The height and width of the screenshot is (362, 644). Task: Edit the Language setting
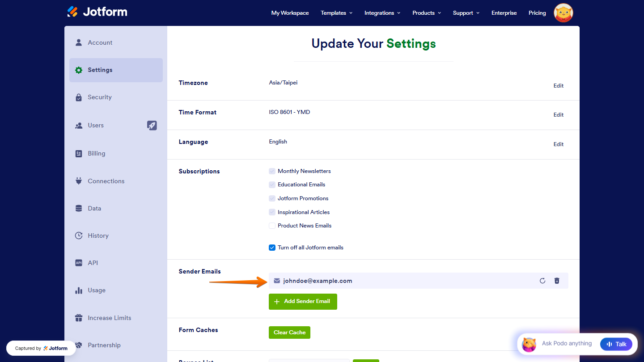coord(559,144)
